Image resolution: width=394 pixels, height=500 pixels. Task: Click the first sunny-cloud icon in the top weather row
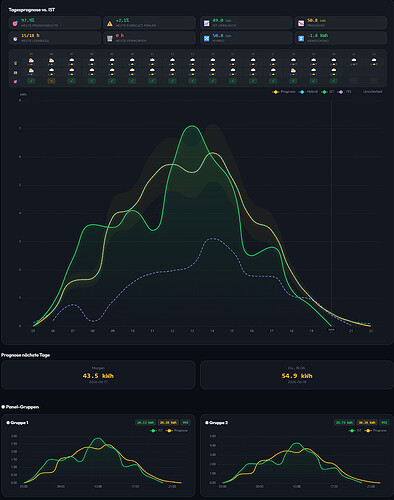[31, 61]
